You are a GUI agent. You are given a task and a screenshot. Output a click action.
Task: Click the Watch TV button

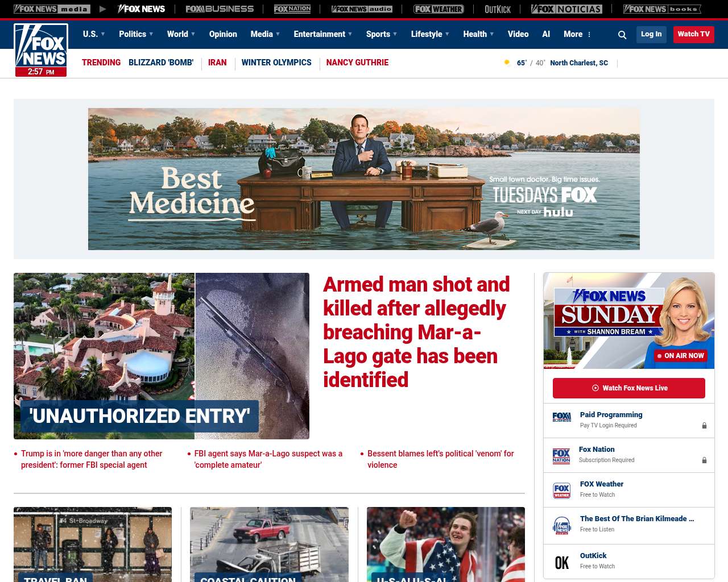693,34
